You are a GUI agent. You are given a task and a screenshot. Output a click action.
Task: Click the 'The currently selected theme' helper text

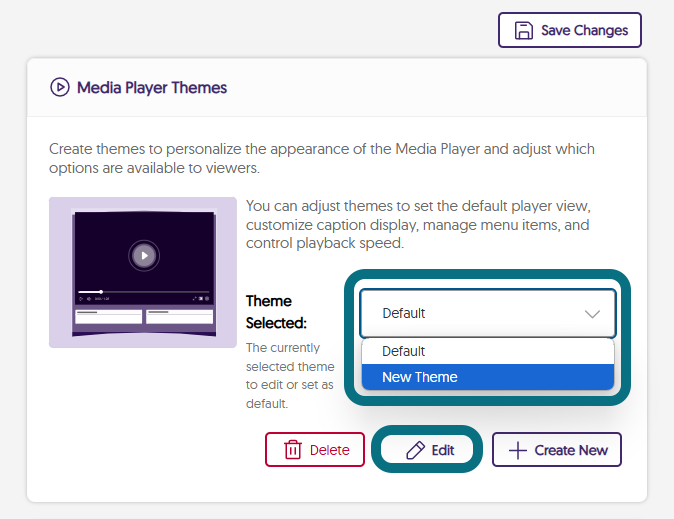click(290, 375)
